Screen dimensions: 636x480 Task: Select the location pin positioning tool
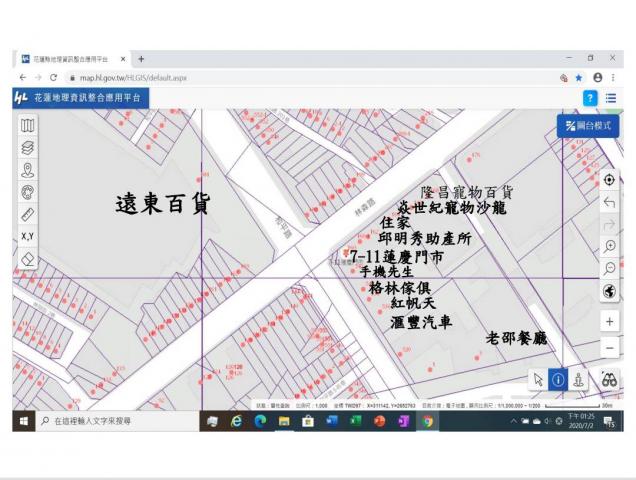coord(28,170)
